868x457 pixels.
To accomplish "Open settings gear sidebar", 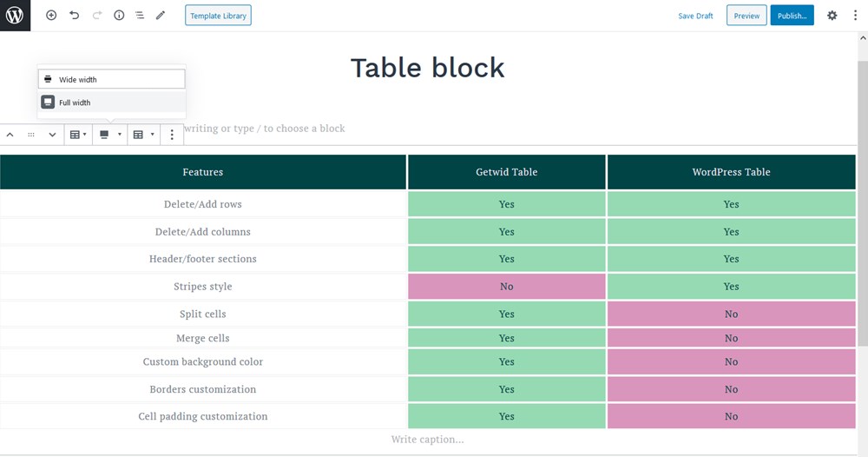I will pyautogui.click(x=832, y=16).
